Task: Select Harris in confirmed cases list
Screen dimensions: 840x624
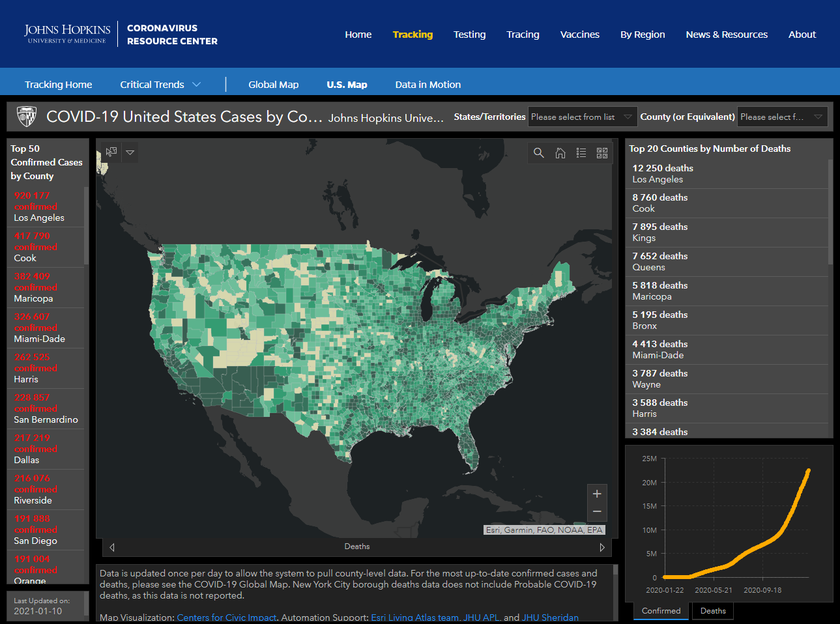Action: click(47, 368)
